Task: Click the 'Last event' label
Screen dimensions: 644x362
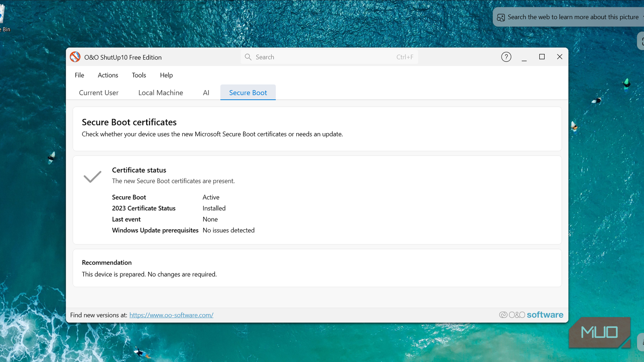Action: (126, 219)
